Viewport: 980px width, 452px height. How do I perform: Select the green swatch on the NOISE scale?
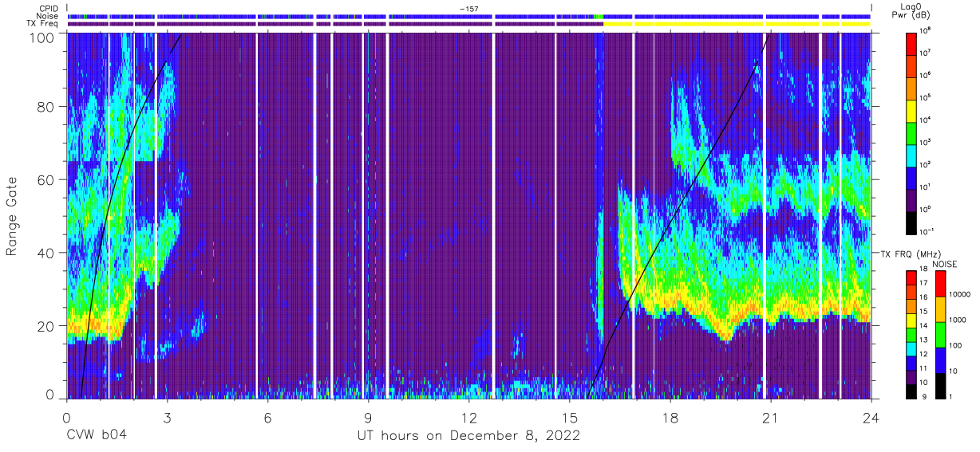point(939,335)
